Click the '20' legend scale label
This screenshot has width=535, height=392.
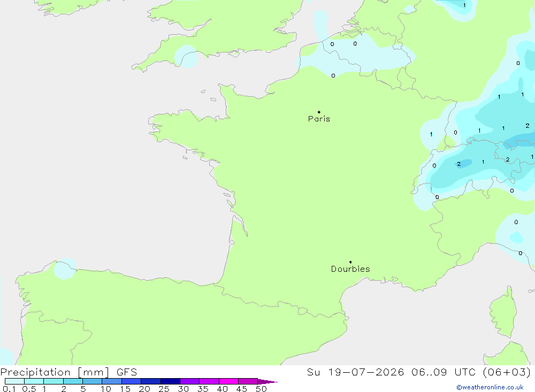click(x=144, y=389)
